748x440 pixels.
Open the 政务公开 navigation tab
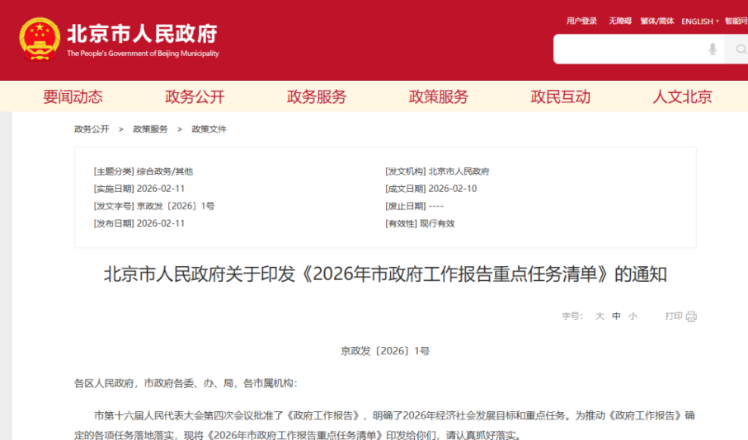(195, 97)
